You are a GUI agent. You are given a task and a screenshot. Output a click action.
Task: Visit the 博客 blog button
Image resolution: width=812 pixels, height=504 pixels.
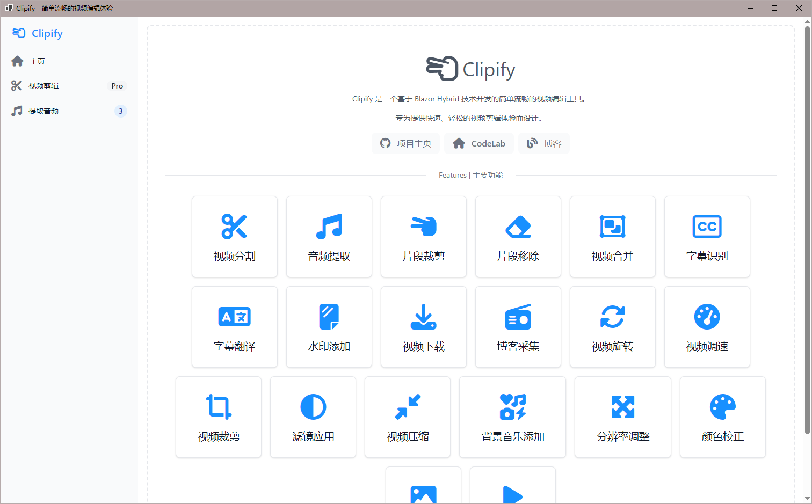coord(544,143)
